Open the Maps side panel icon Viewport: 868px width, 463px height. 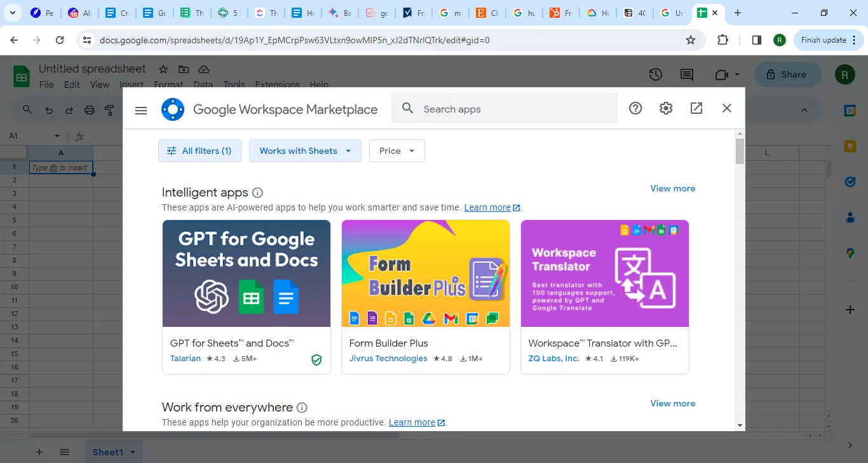(x=850, y=253)
